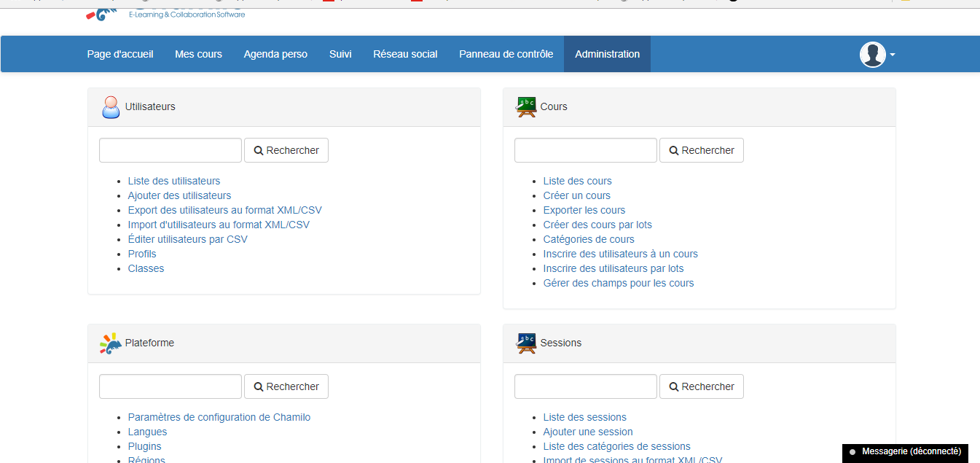The height and width of the screenshot is (463, 980).
Task: Focus the Plateforme search input box
Action: (x=170, y=387)
